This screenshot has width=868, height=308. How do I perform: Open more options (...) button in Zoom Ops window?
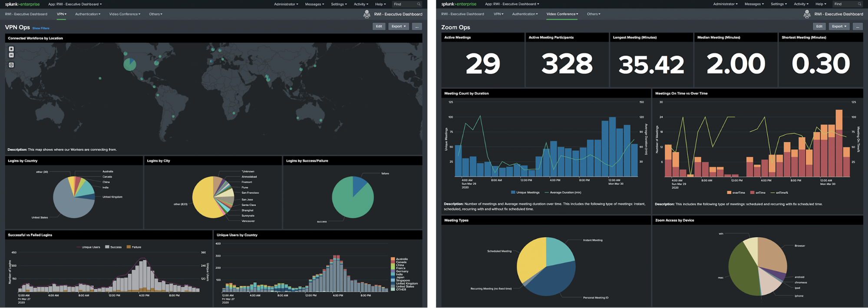(x=858, y=26)
